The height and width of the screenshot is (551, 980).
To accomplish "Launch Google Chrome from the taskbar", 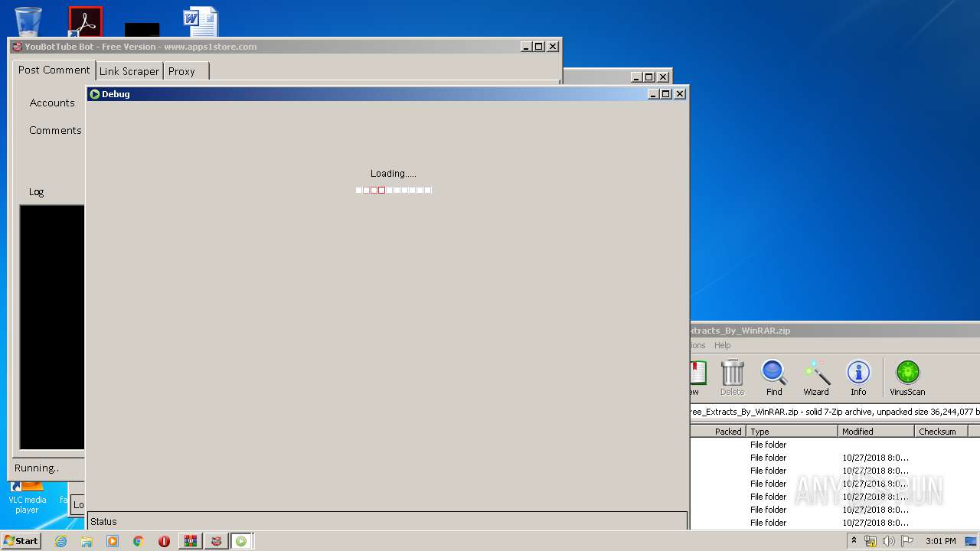I will click(x=139, y=541).
